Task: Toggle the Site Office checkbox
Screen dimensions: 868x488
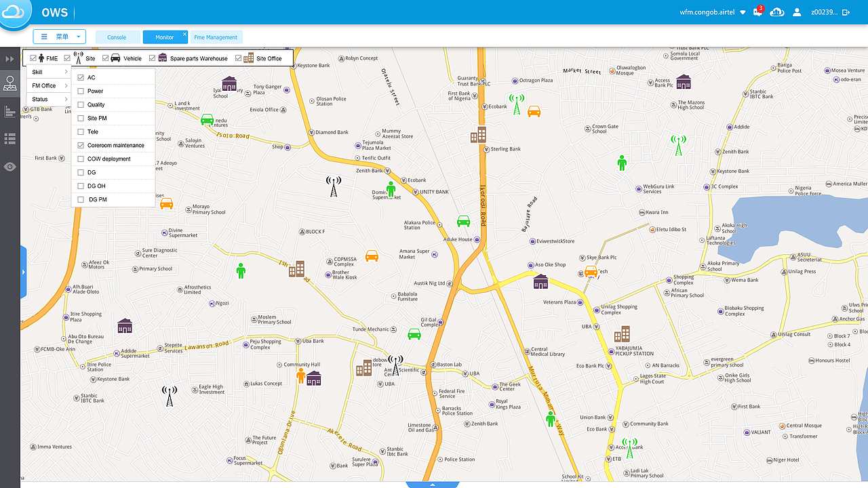Action: [x=239, y=58]
